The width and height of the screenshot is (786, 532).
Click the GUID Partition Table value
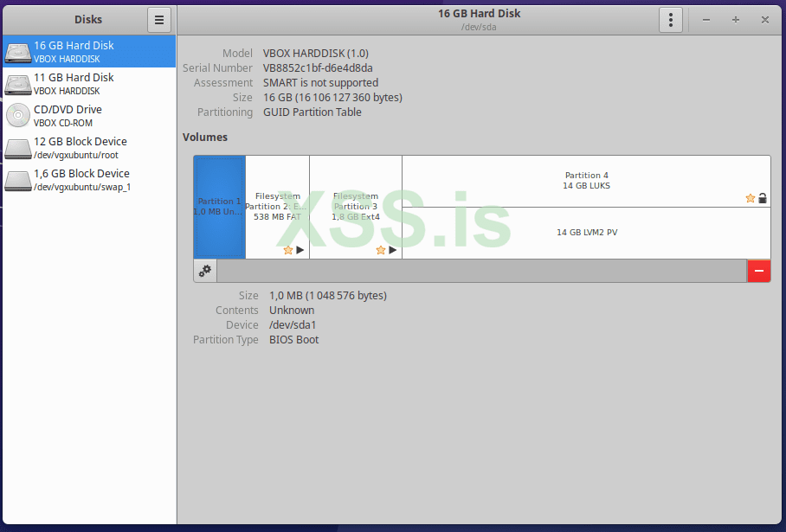(x=312, y=112)
